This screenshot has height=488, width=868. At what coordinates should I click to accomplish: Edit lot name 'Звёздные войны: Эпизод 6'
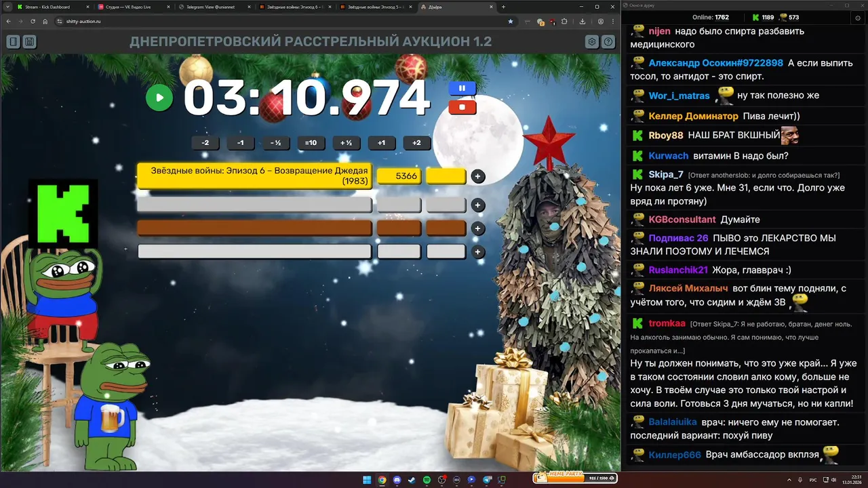(254, 176)
